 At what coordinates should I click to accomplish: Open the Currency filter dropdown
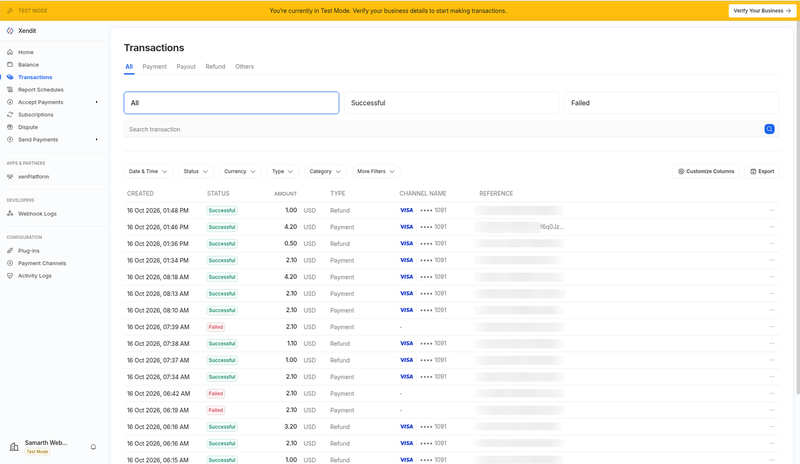click(x=240, y=172)
